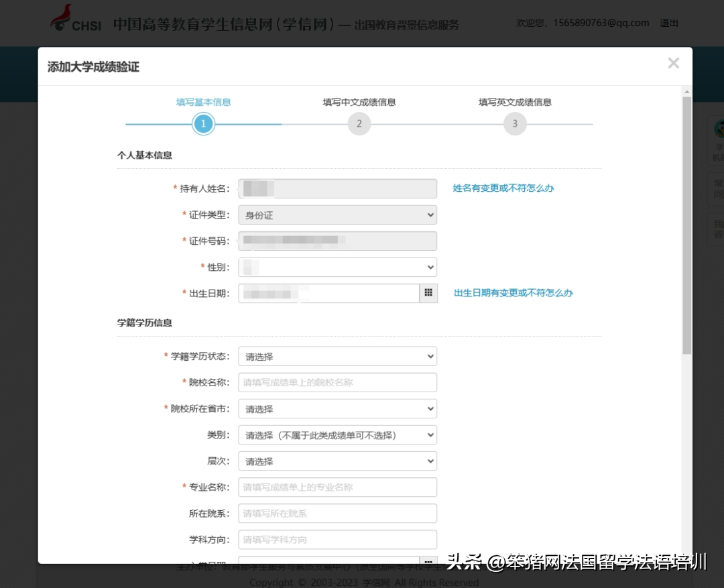
Task: Click the CHSI logo in header
Action: point(76,19)
